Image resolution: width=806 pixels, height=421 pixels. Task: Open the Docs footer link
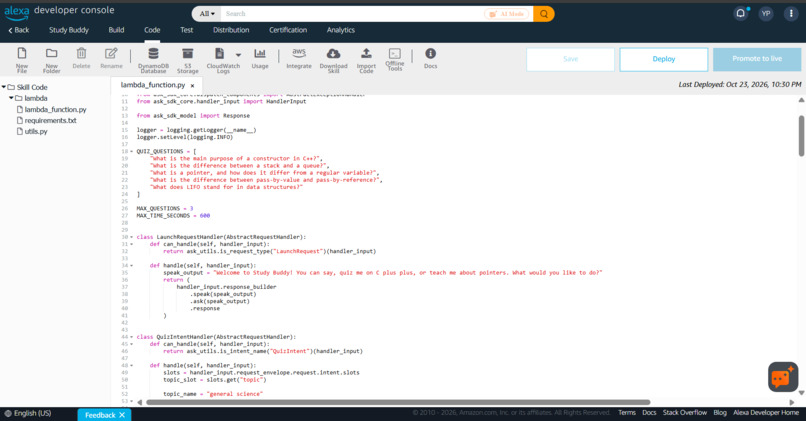[649, 413]
